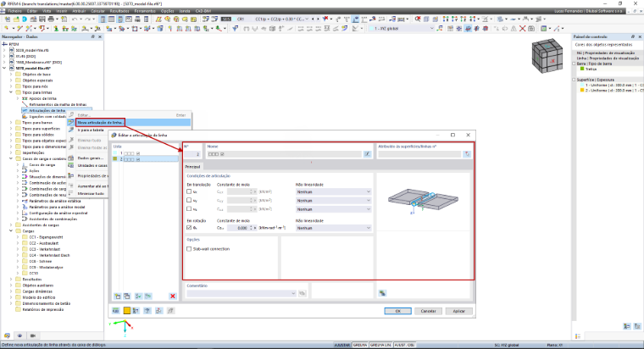The image size is (644, 349).
Task: Click the edit name icon beside Nome field
Action: click(367, 154)
